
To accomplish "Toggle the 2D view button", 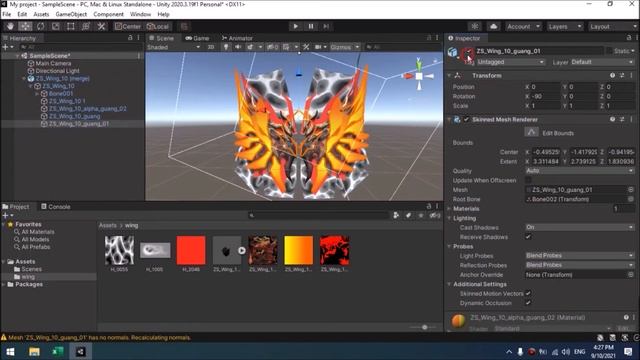I will [211, 47].
